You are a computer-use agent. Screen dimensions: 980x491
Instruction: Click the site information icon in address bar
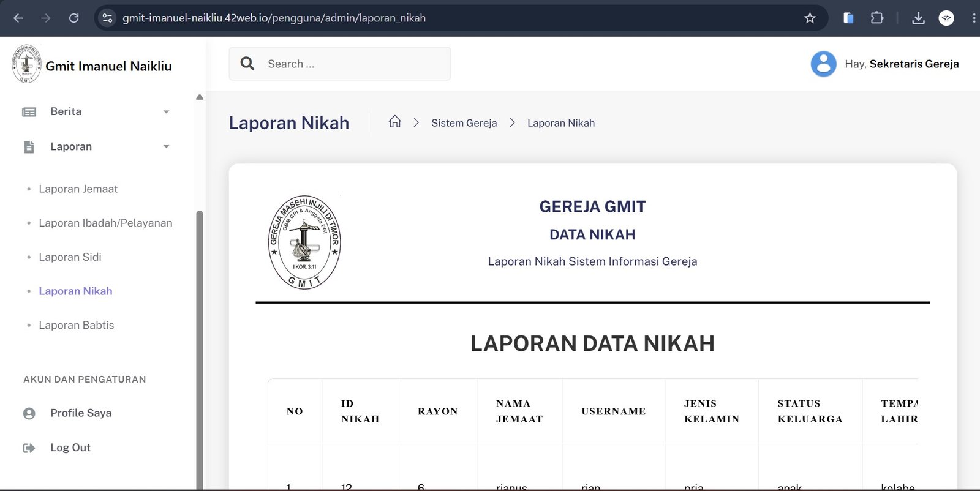pyautogui.click(x=107, y=18)
